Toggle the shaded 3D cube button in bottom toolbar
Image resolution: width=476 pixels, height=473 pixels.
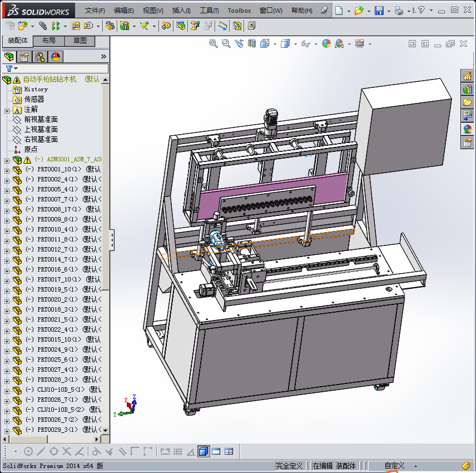point(204,451)
